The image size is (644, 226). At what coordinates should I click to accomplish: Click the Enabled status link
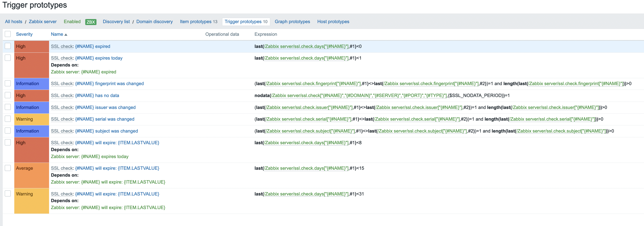[x=72, y=22]
